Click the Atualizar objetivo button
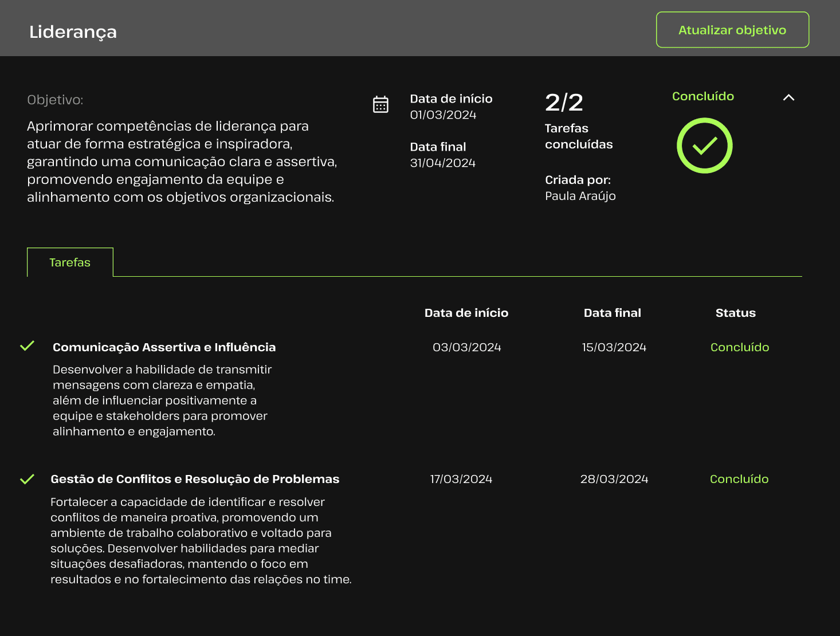 [x=732, y=30]
